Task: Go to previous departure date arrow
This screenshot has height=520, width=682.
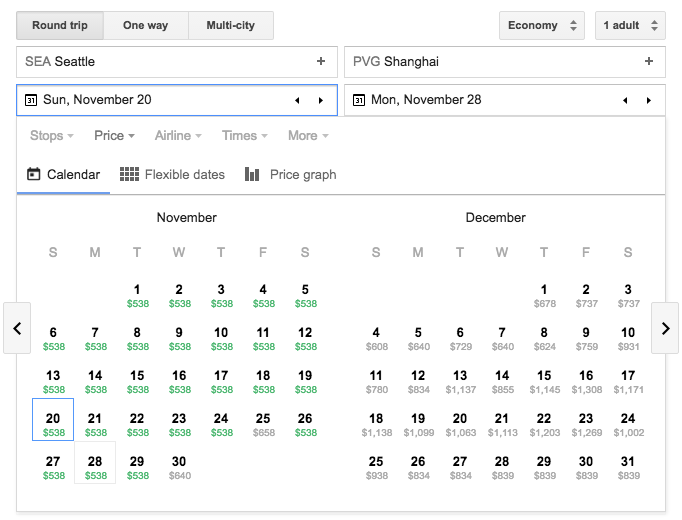Action: click(298, 100)
